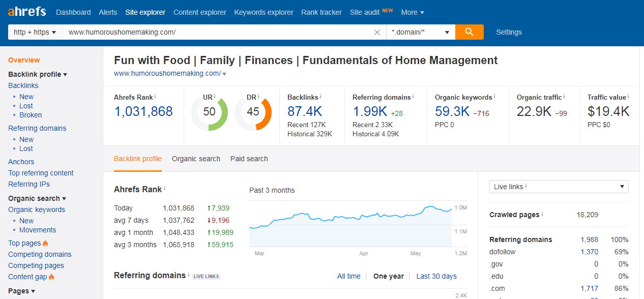This screenshot has height=299, width=644.
Task: Click the info icon beside Referring domains metric
Action: pyautogui.click(x=413, y=97)
